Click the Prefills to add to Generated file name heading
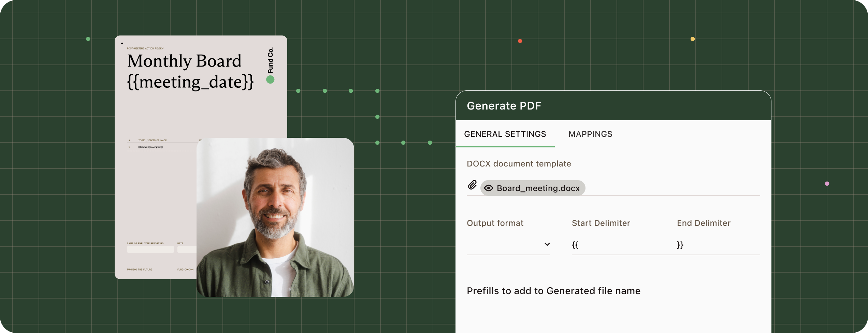Screen dimensions: 868x333 [x=553, y=291]
